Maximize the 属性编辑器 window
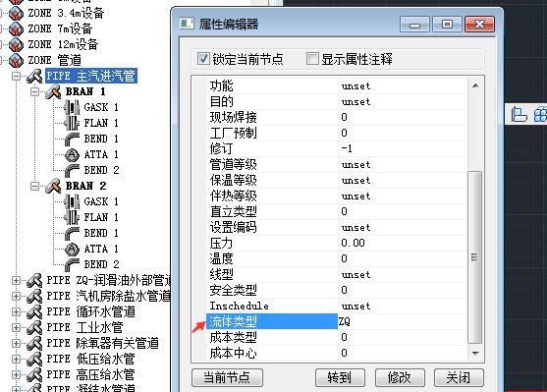 tap(447, 25)
